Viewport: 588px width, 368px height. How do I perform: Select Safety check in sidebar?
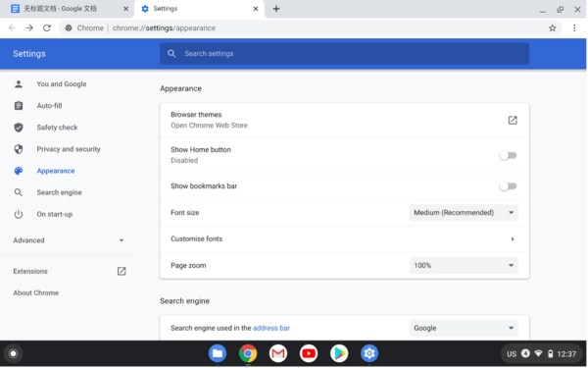(x=57, y=128)
